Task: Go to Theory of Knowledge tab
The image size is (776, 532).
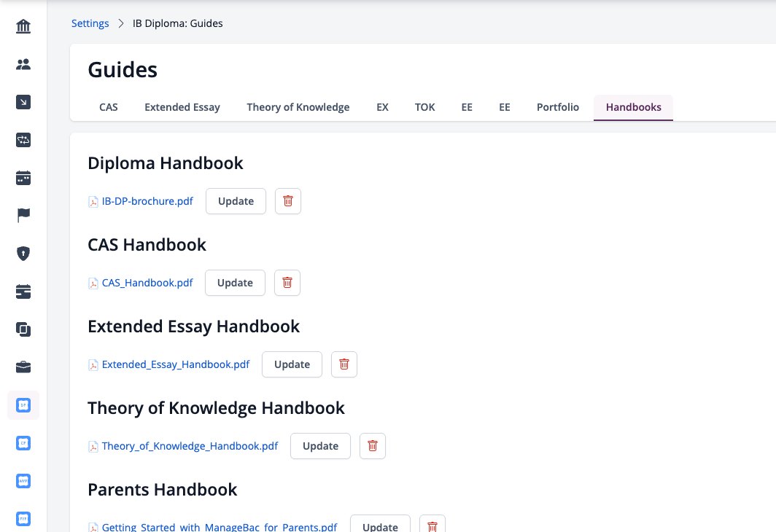Action: (298, 107)
